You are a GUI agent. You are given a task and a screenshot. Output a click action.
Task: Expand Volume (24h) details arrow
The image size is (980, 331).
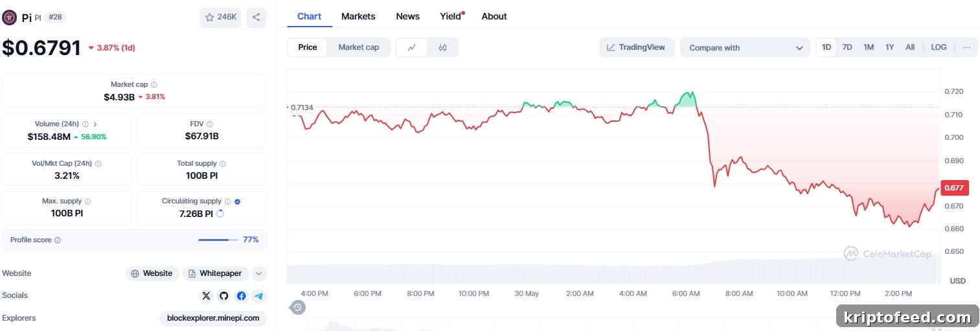[x=96, y=124]
